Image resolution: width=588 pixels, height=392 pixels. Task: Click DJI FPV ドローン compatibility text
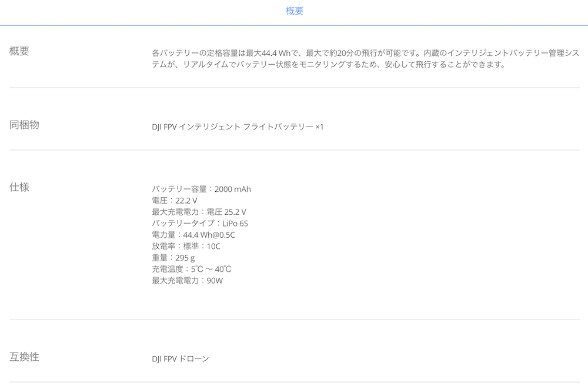click(x=181, y=358)
